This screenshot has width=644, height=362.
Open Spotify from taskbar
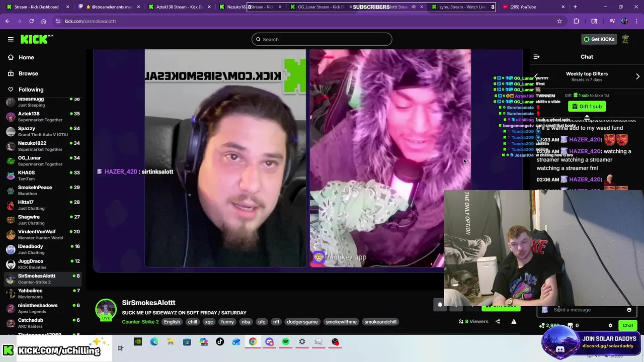[285, 342]
